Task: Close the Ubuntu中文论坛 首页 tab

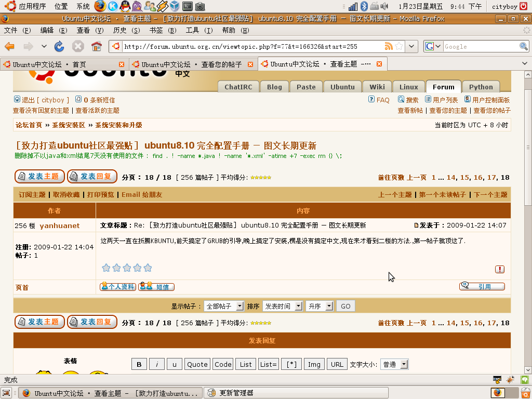Action: pos(122,64)
